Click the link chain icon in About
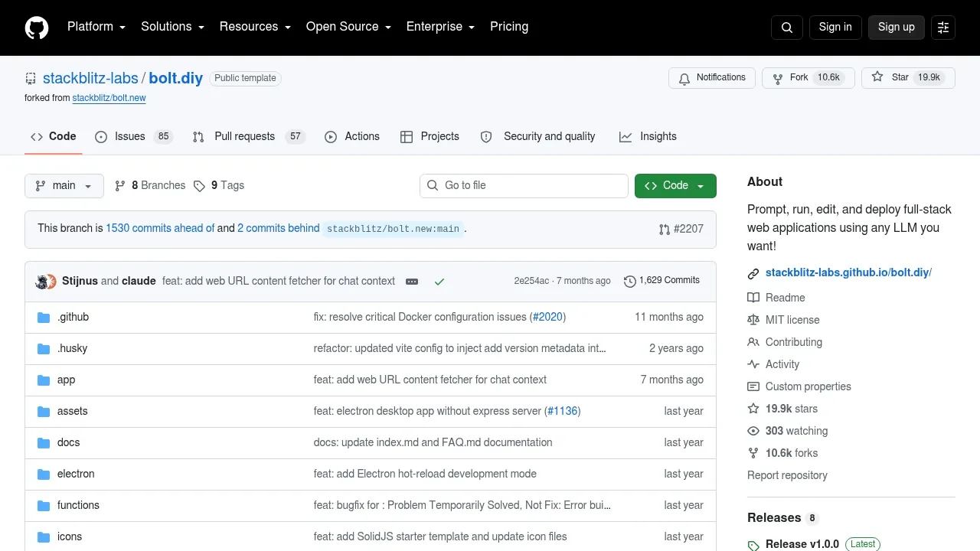980x551 pixels. (753, 273)
